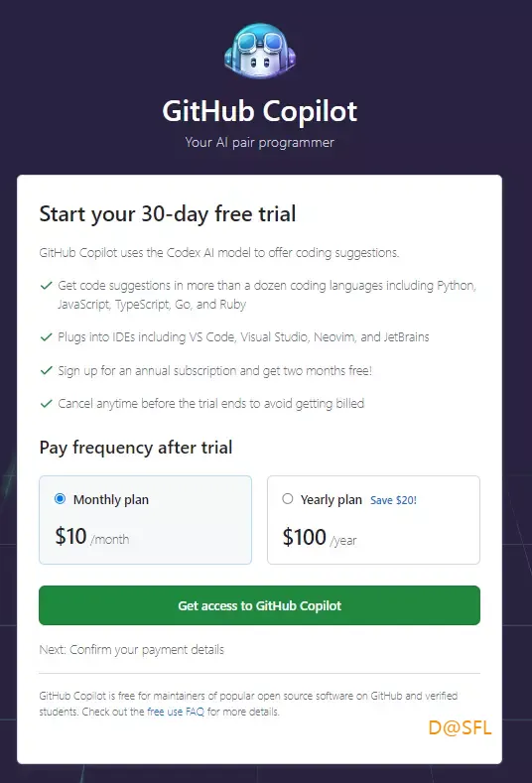Image resolution: width=532 pixels, height=783 pixels.
Task: Open the free use FAQ link
Action: [176, 712]
